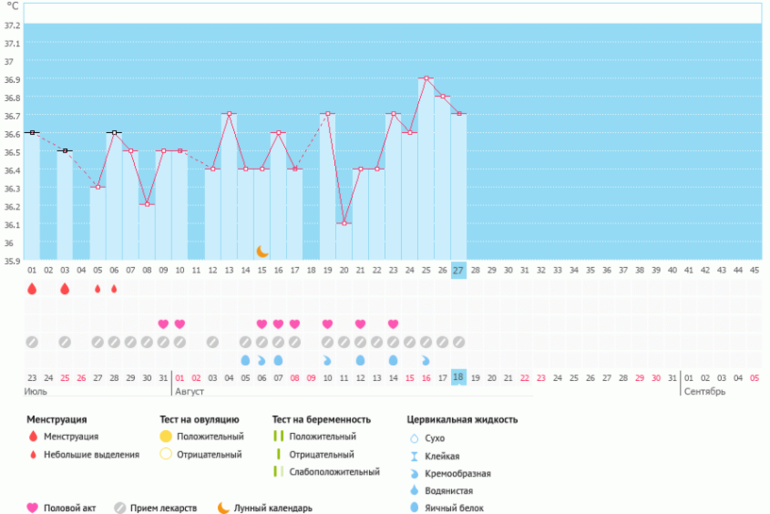Click the cervical fluid drop on cycle day 14

click(x=246, y=360)
